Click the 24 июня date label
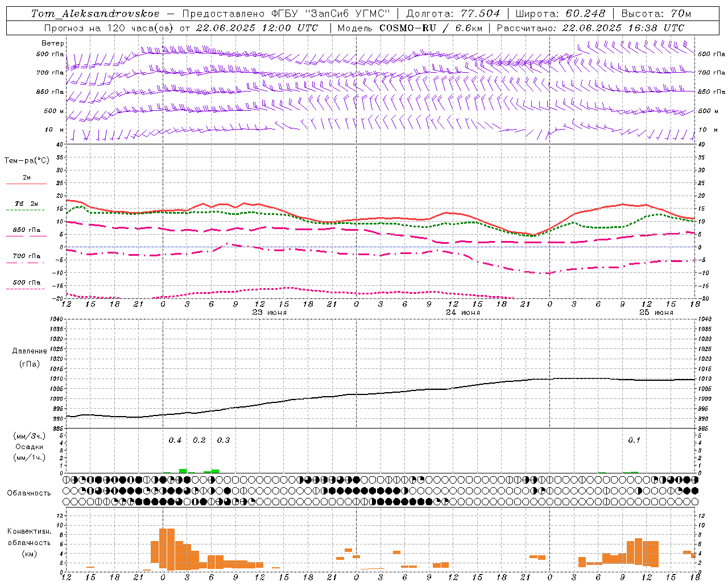Viewport: 728px width, 582px height. coord(462,313)
